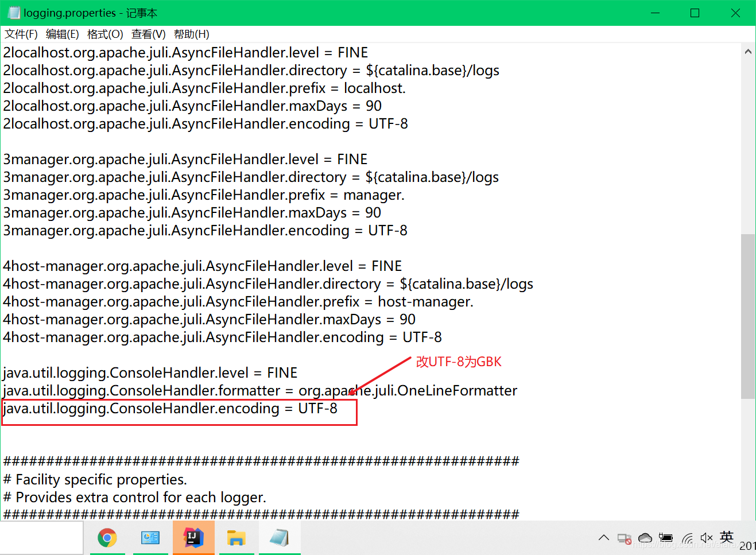Open Google Chrome from the taskbar
Screen dimensions: 756x555
107,538
